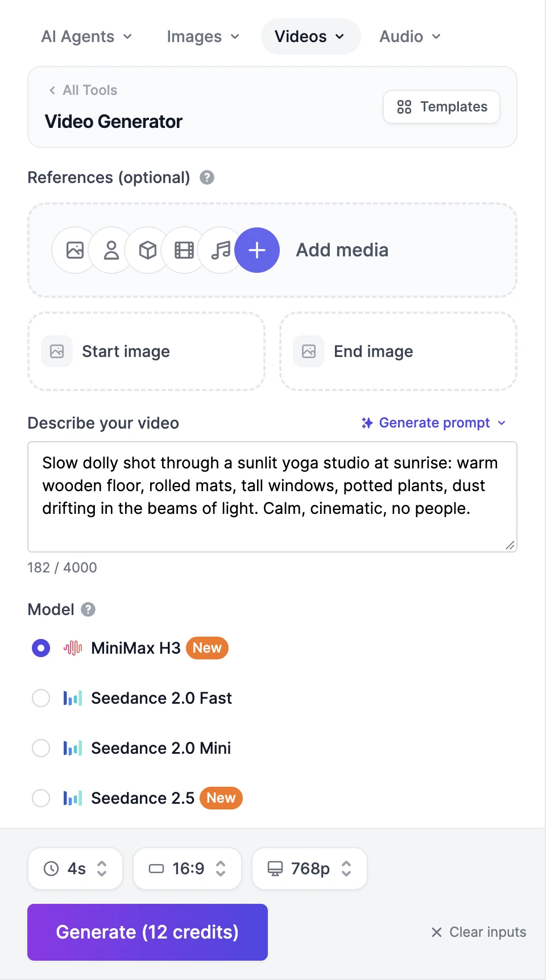Click the back chevron beside All Tools
The width and height of the screenshot is (555, 980).
pyautogui.click(x=52, y=90)
